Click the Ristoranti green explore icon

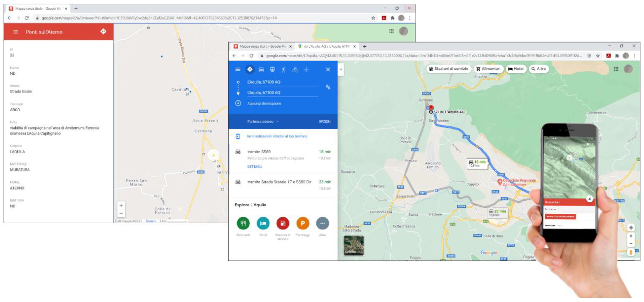click(243, 223)
